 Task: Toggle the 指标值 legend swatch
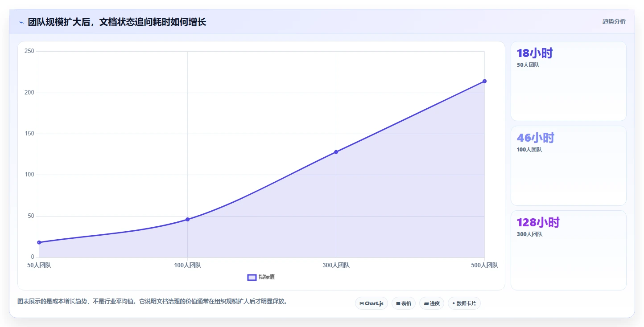point(252,278)
